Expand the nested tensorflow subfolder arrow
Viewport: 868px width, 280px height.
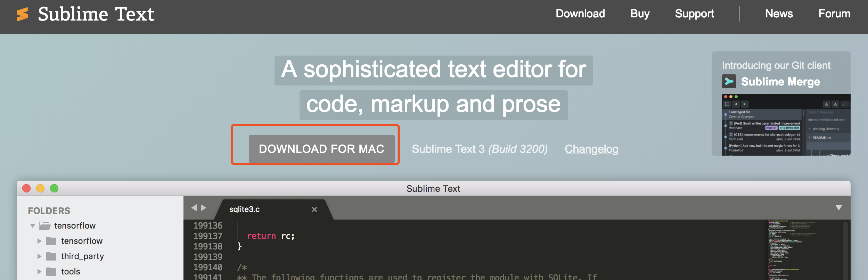click(39, 241)
